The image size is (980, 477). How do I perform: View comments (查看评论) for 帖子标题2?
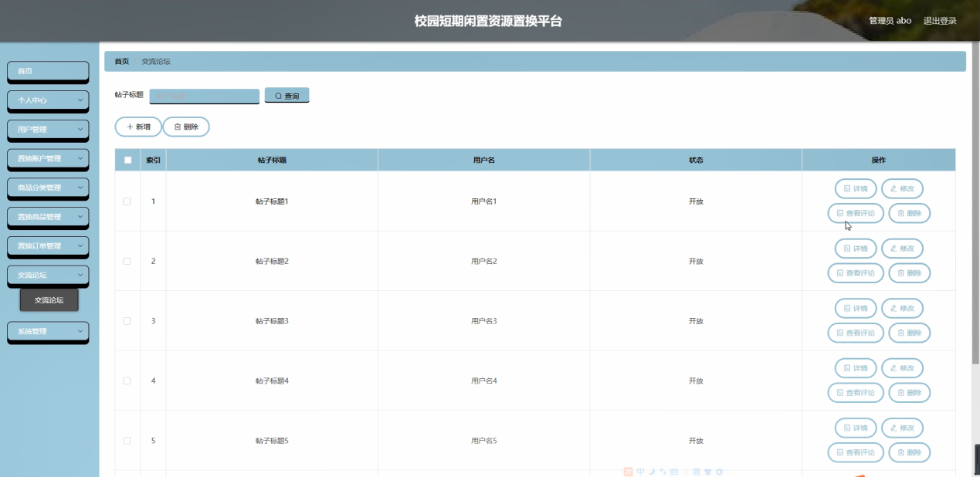click(856, 273)
